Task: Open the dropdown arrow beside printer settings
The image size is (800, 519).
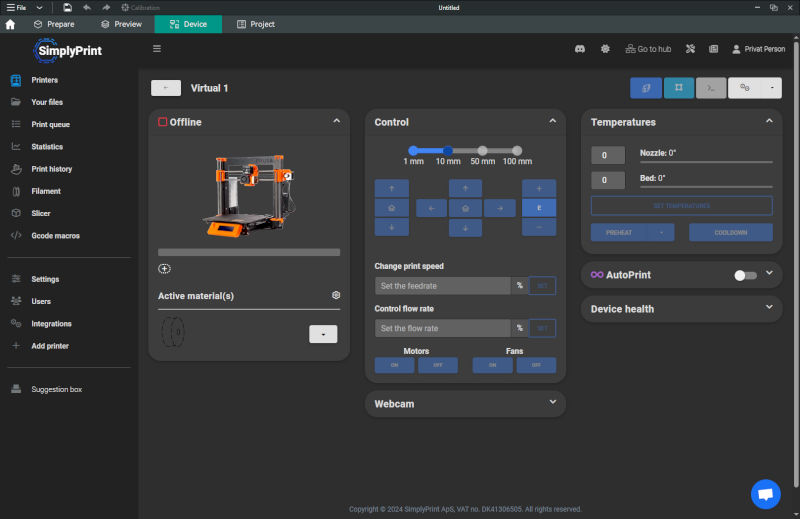Action: point(772,88)
